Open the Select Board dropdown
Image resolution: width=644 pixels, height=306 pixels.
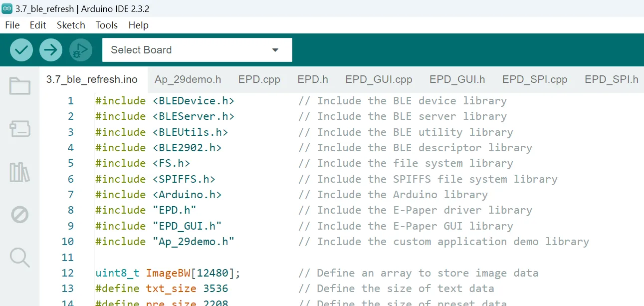coord(197,50)
